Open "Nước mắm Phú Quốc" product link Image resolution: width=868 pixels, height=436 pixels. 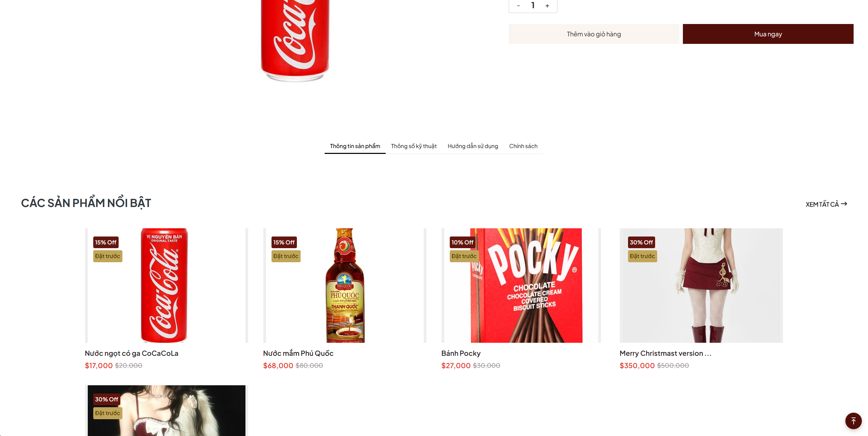point(298,353)
